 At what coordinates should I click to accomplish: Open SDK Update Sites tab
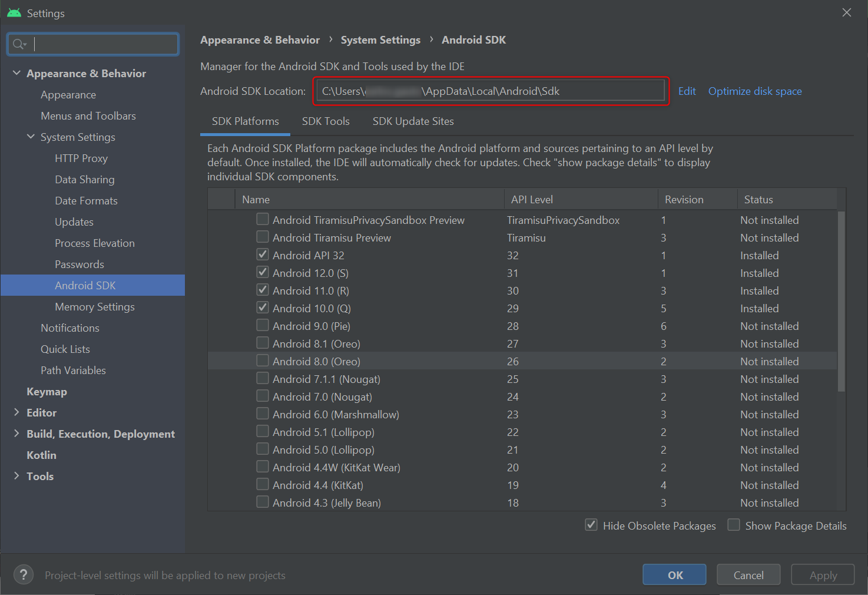click(x=413, y=121)
